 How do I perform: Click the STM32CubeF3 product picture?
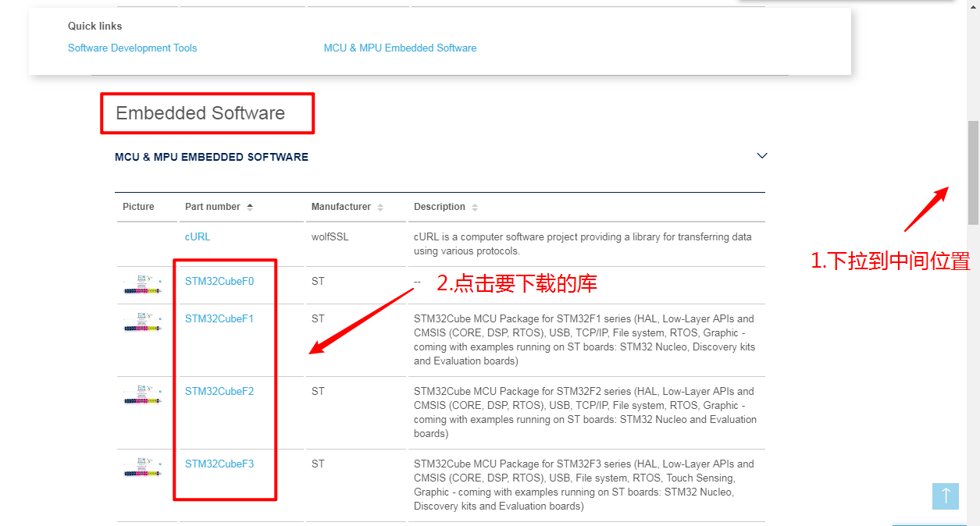pyautogui.click(x=142, y=467)
